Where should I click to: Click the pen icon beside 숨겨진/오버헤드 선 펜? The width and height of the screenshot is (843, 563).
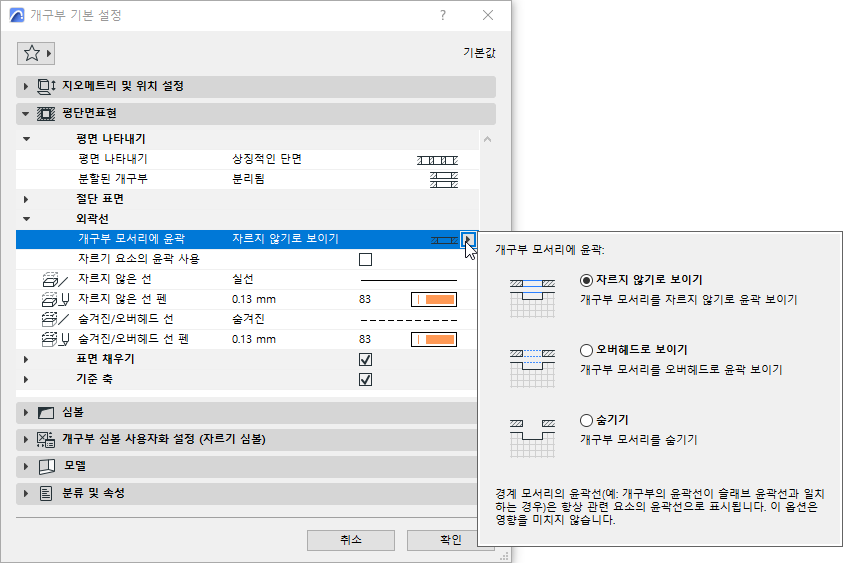[x=55, y=339]
